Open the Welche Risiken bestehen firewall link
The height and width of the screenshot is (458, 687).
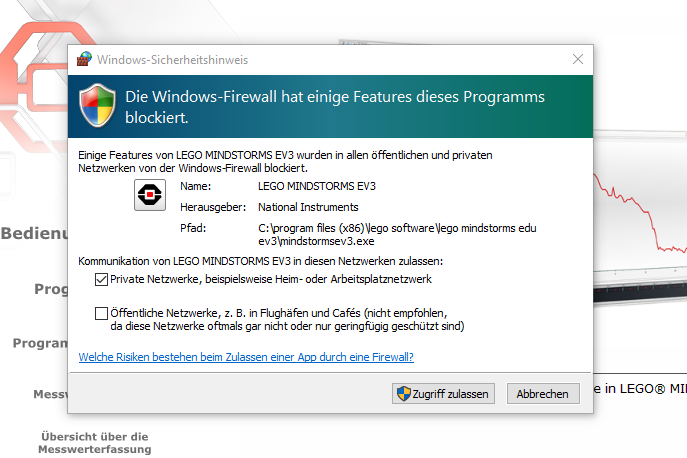click(246, 356)
